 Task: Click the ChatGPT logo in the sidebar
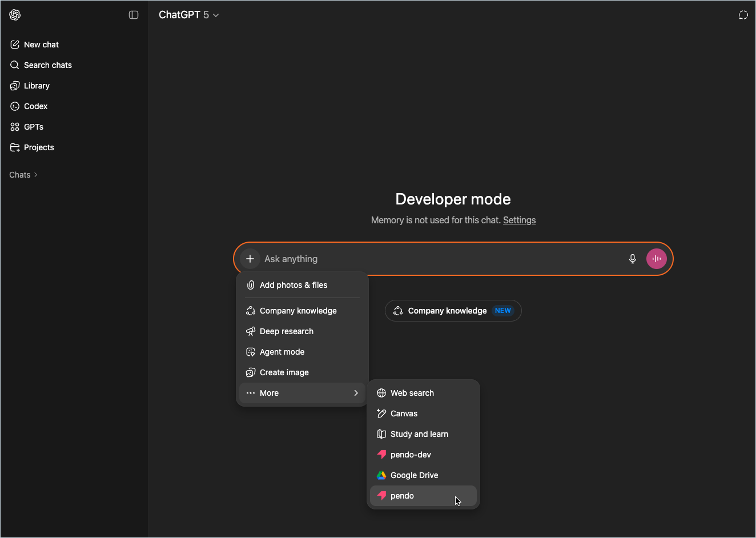[x=15, y=15]
